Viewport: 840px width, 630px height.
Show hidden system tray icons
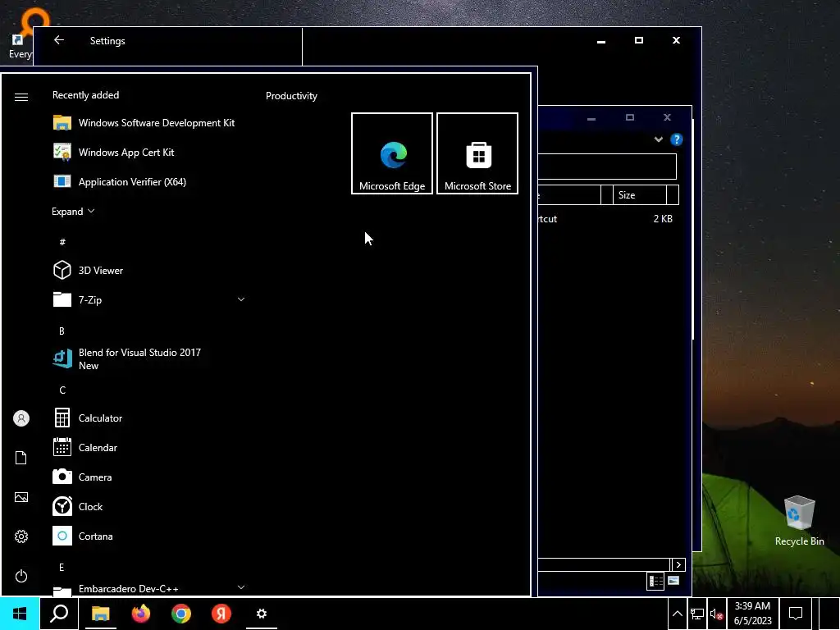(677, 614)
